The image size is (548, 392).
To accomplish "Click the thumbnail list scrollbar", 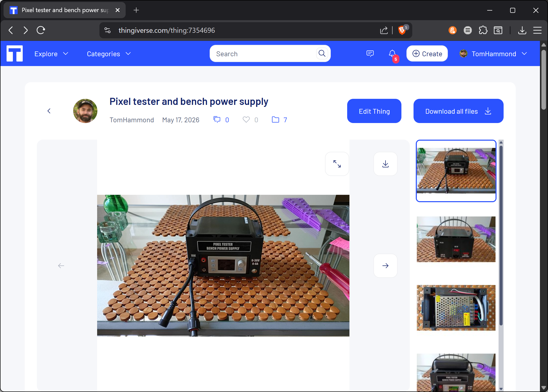I will 501,236.
